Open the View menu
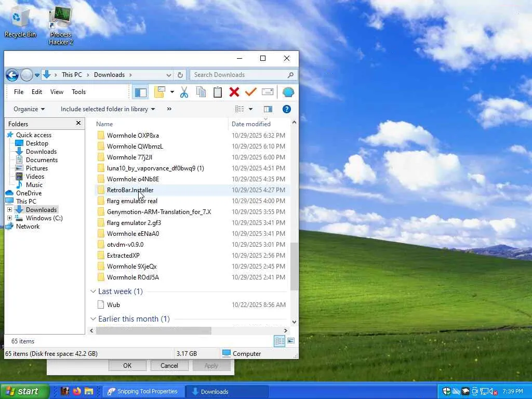 coord(57,92)
